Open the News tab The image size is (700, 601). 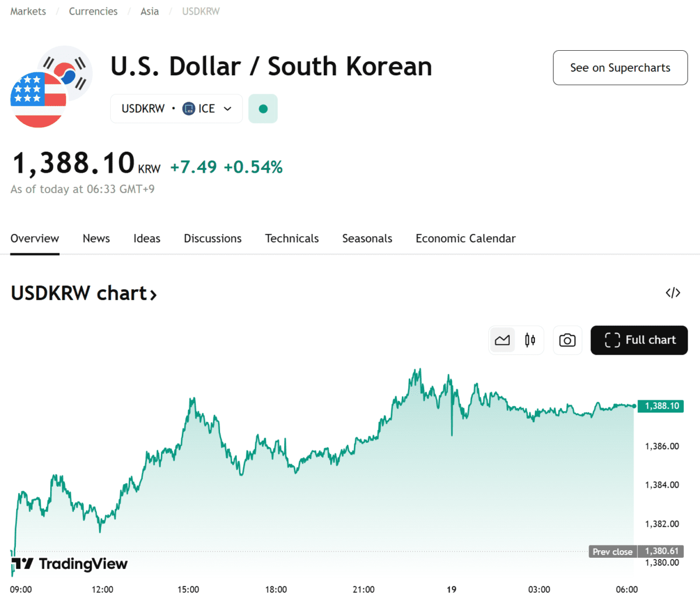96,239
